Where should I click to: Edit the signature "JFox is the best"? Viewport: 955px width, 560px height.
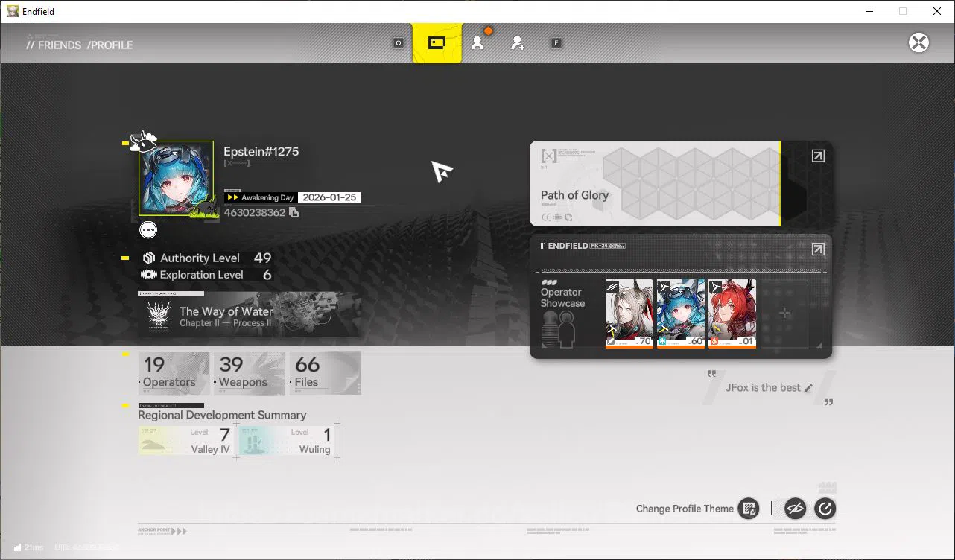tap(809, 388)
